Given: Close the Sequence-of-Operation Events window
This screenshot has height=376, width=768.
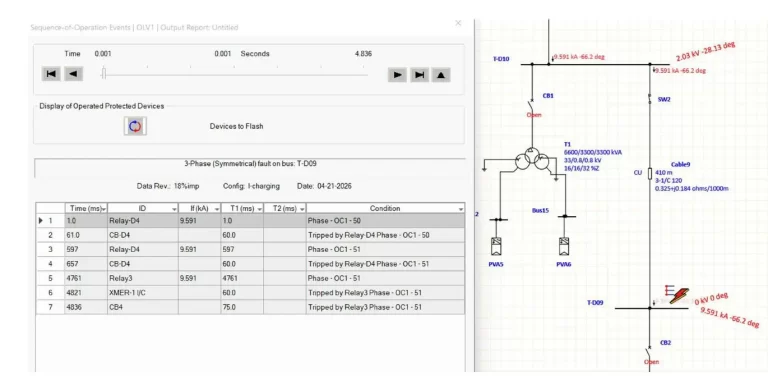Looking at the screenshot, I should (458, 23).
